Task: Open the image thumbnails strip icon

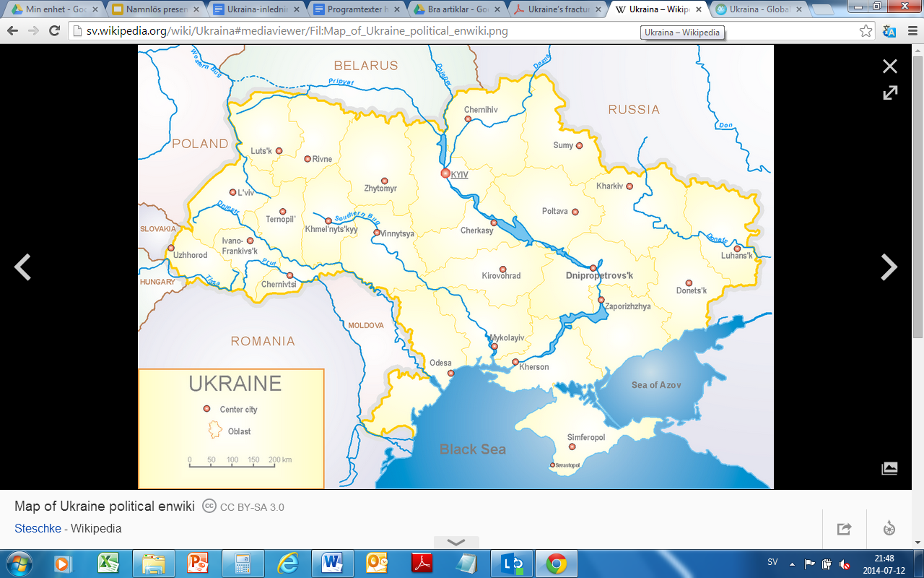Action: point(889,468)
